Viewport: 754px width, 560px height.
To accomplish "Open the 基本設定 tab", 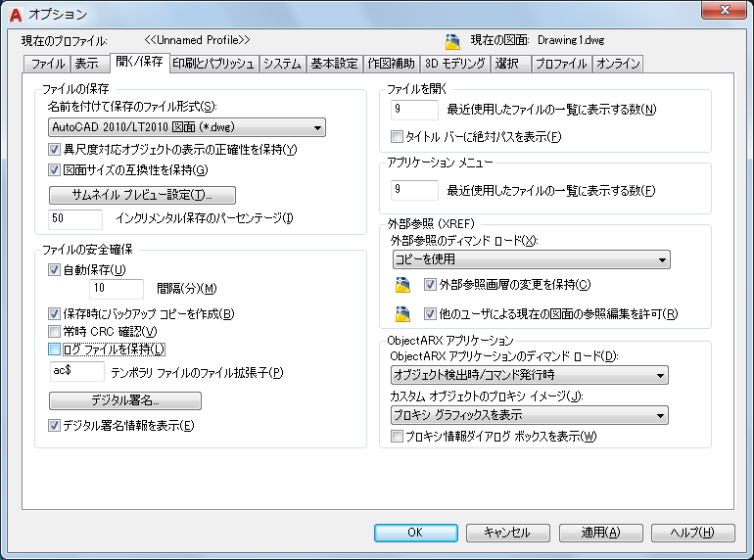I will click(334, 64).
